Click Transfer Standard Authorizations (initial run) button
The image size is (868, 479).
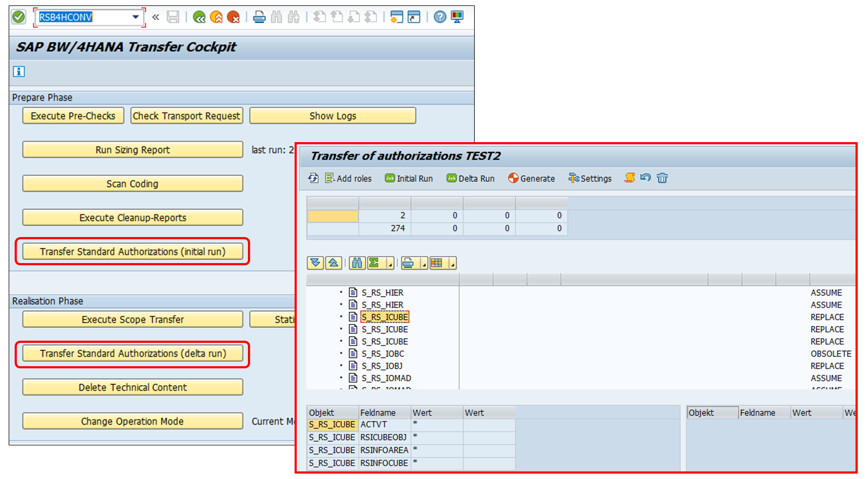coord(132,251)
